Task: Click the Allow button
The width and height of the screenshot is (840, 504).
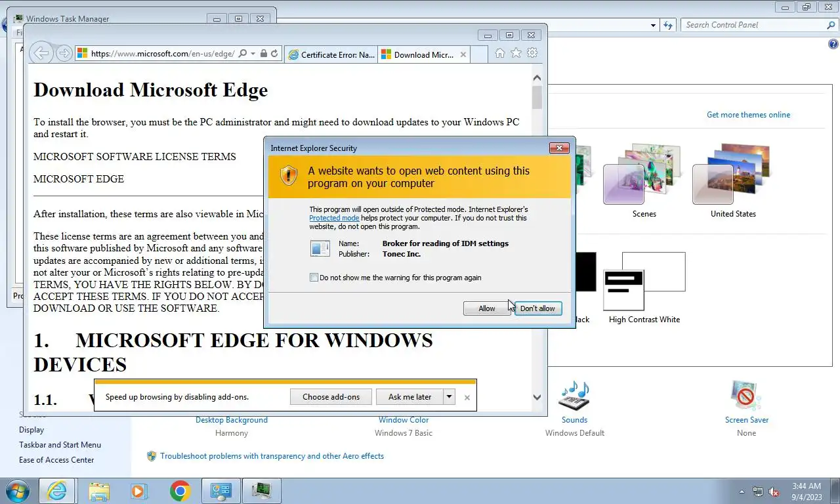Action: tap(487, 308)
